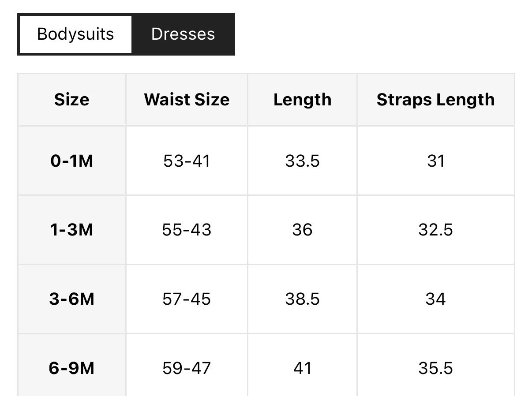Image resolution: width=532 pixels, height=396 pixels.
Task: Click the Size column header
Action: [x=72, y=100]
